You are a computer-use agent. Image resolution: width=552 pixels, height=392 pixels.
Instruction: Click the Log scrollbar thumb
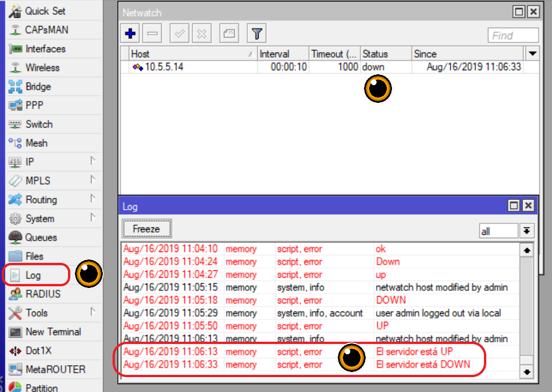pos(527,360)
